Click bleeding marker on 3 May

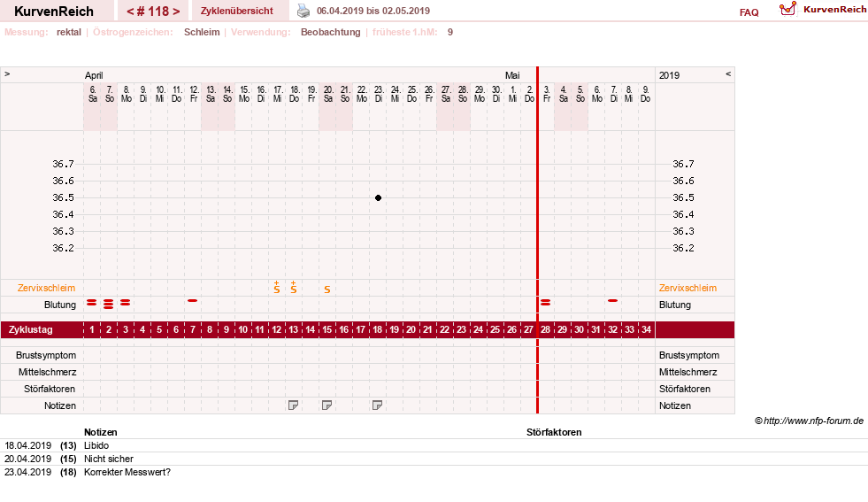click(x=546, y=303)
